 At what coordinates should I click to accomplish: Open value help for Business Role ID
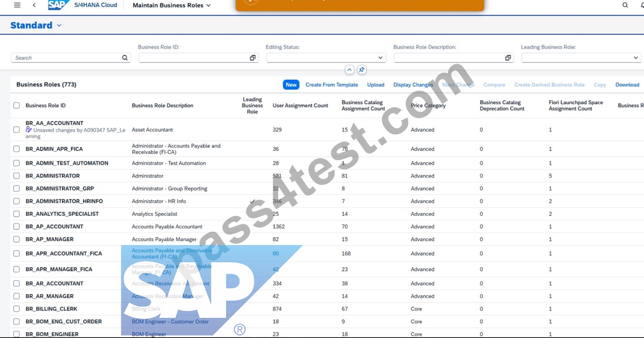point(253,58)
